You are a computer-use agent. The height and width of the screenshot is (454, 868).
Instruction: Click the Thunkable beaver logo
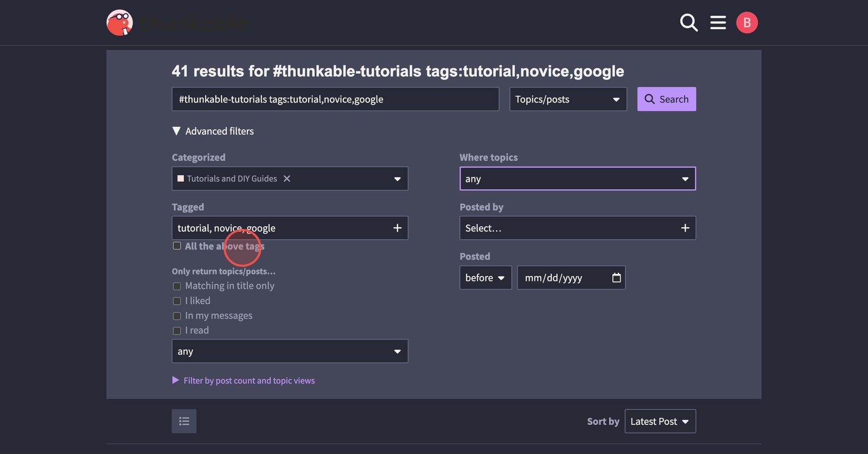pos(120,23)
